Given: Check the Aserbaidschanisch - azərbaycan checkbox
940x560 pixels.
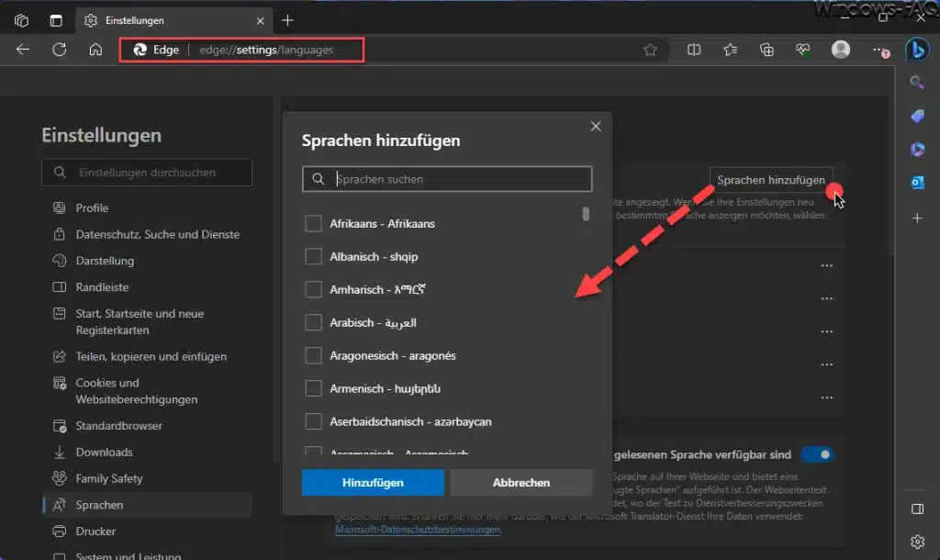Looking at the screenshot, I should click(314, 421).
